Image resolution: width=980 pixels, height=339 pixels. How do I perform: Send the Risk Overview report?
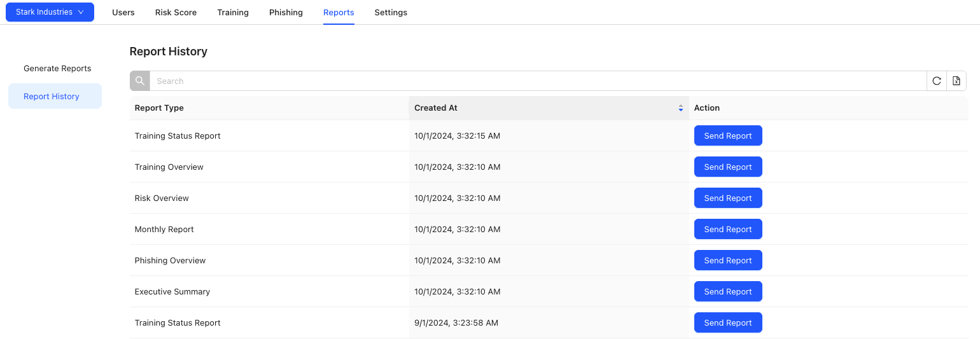[728, 198]
